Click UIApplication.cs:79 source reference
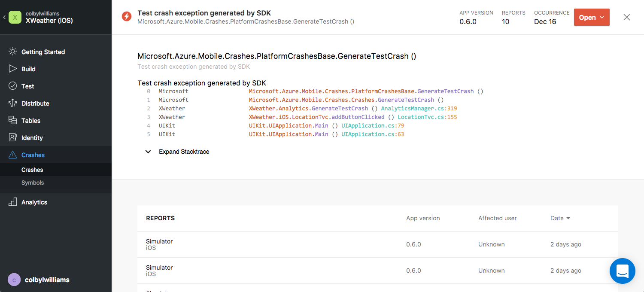 373,125
